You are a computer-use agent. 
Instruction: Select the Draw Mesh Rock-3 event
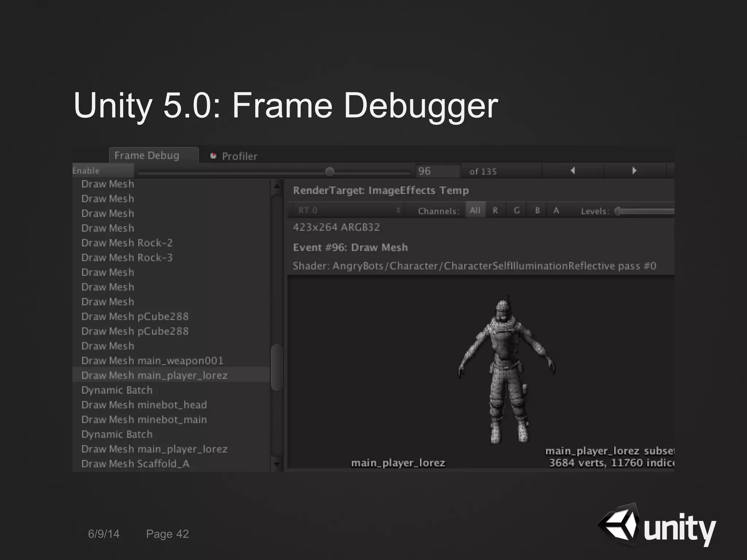pos(171,257)
